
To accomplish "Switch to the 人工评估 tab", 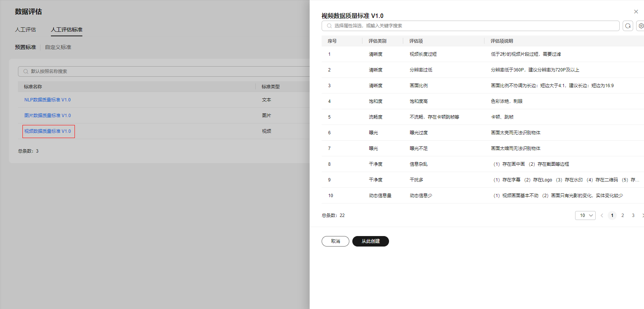I will click(x=25, y=30).
